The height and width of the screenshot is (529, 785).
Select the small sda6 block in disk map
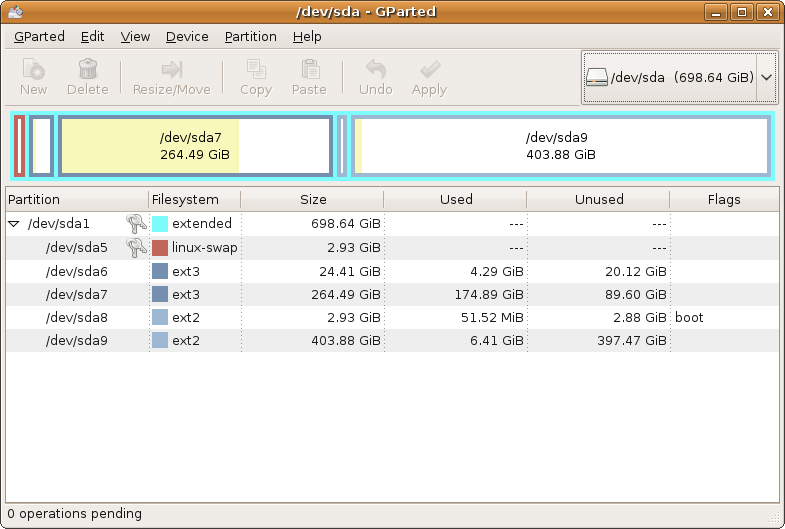42,146
